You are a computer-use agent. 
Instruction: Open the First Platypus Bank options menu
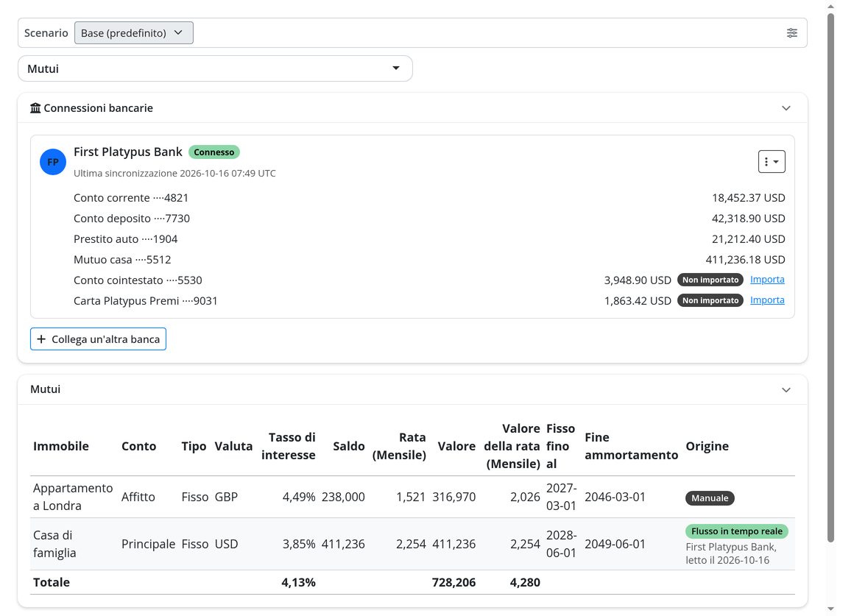[x=772, y=162]
